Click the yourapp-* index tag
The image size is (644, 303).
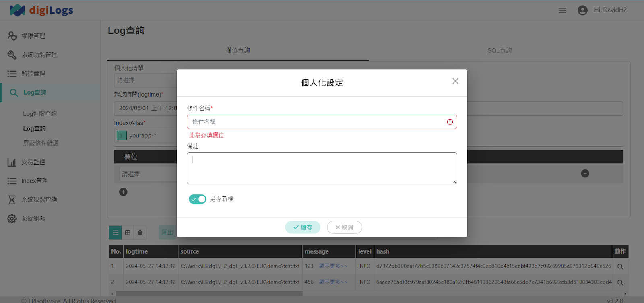137,136
